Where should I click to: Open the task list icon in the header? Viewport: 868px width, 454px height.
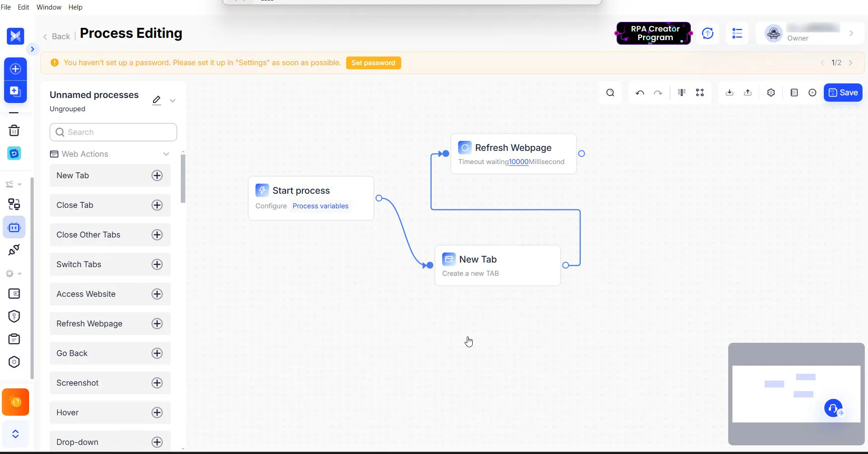click(737, 33)
